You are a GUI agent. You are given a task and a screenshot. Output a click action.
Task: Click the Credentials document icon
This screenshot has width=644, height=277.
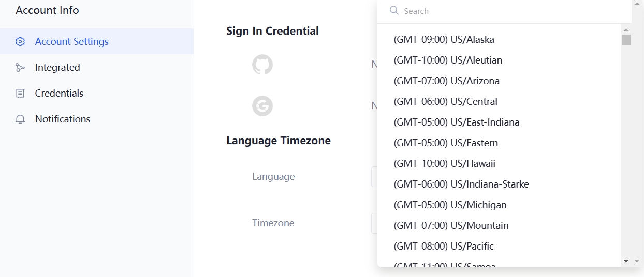[20, 94]
